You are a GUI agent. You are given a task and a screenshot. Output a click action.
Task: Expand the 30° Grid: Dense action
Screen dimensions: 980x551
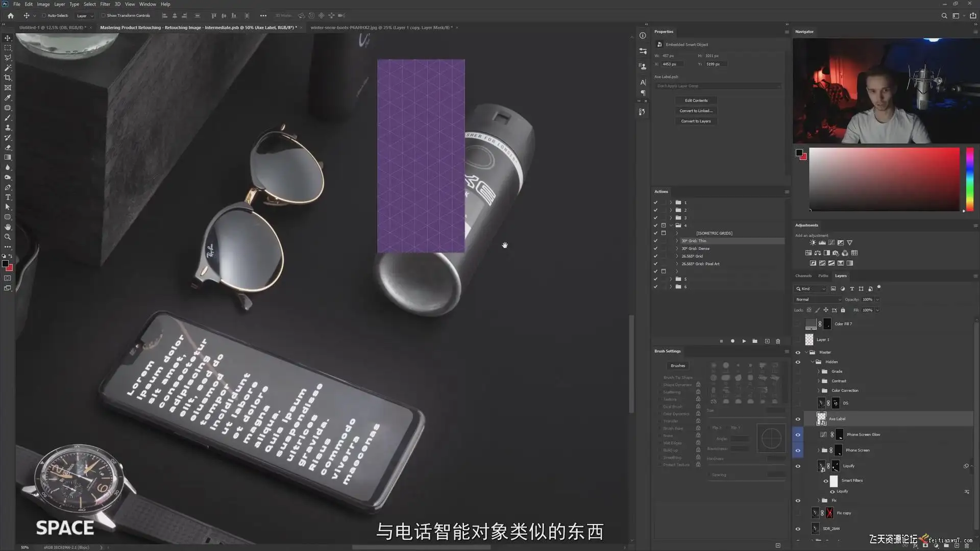point(677,248)
